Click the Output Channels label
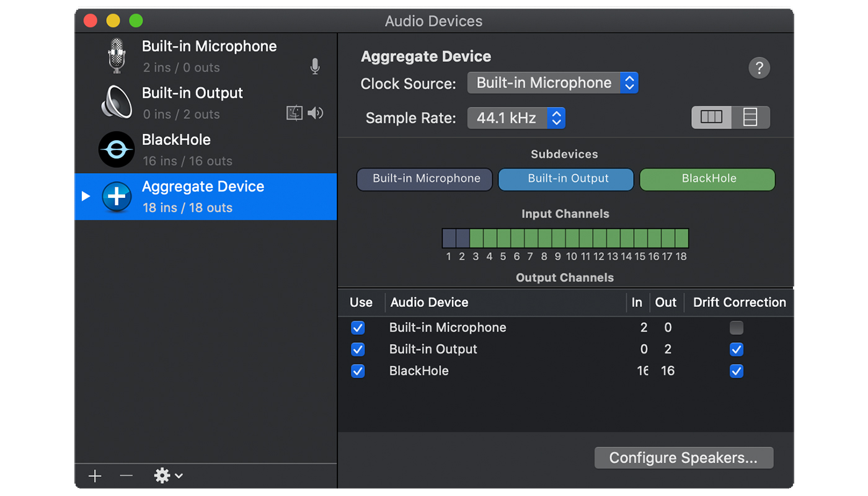Viewport: 868px width, 496px height. click(x=565, y=278)
